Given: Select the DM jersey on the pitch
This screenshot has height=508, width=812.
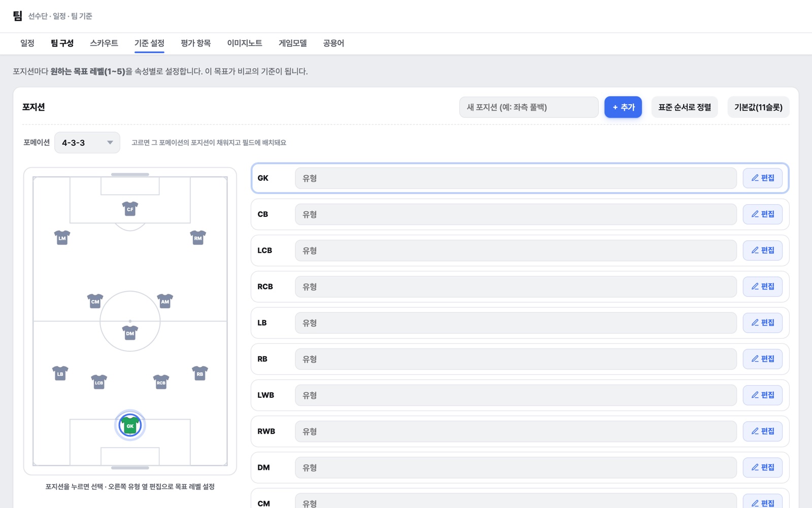Looking at the screenshot, I should point(130,333).
